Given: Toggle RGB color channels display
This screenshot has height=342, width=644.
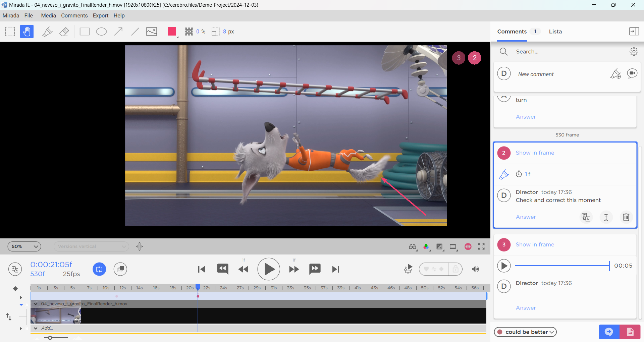Looking at the screenshot, I should click(426, 247).
